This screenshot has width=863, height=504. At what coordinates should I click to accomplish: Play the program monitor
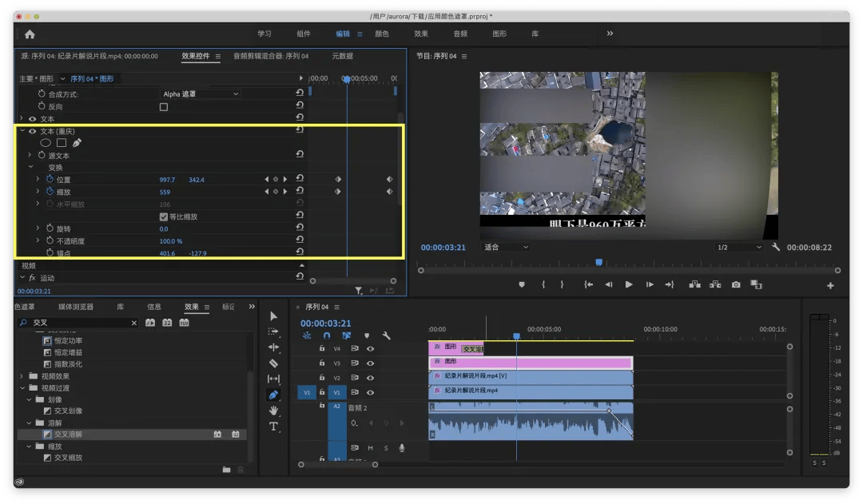(x=629, y=284)
